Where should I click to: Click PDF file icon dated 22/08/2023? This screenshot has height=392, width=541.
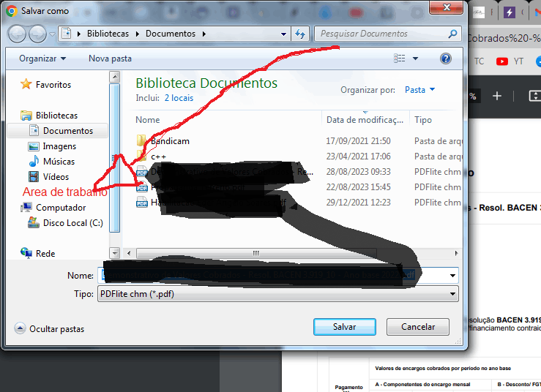tap(142, 187)
